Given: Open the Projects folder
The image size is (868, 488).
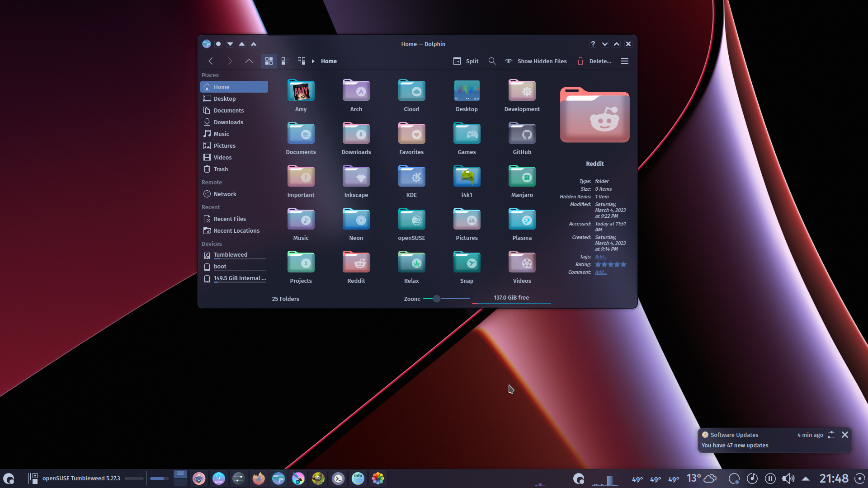Looking at the screenshot, I should click(x=301, y=267).
